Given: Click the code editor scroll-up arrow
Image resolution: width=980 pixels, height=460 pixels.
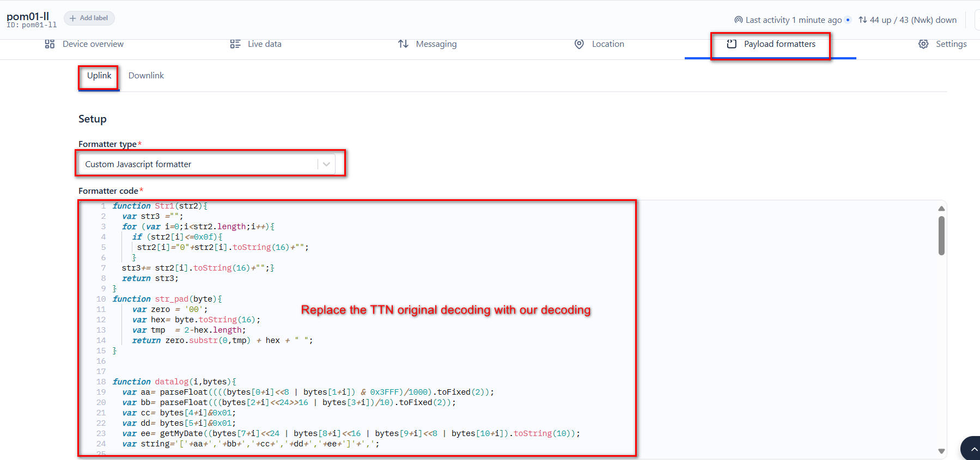Looking at the screenshot, I should point(941,208).
